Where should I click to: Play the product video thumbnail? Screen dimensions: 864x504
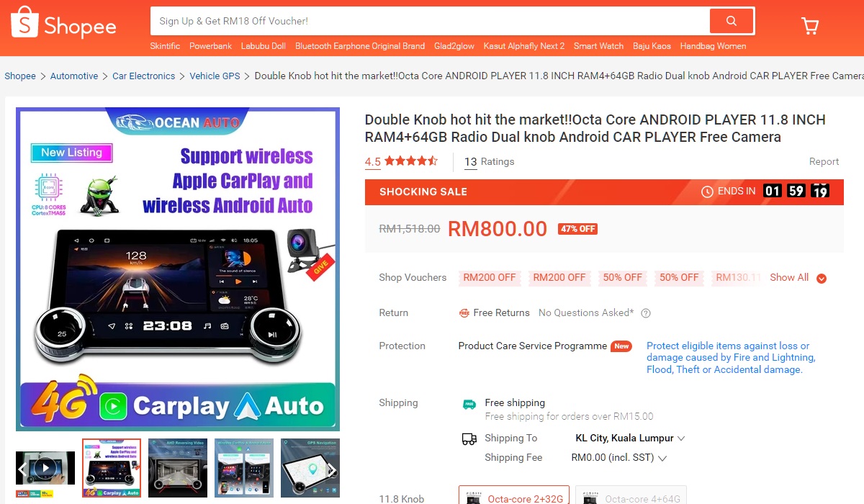coord(45,468)
